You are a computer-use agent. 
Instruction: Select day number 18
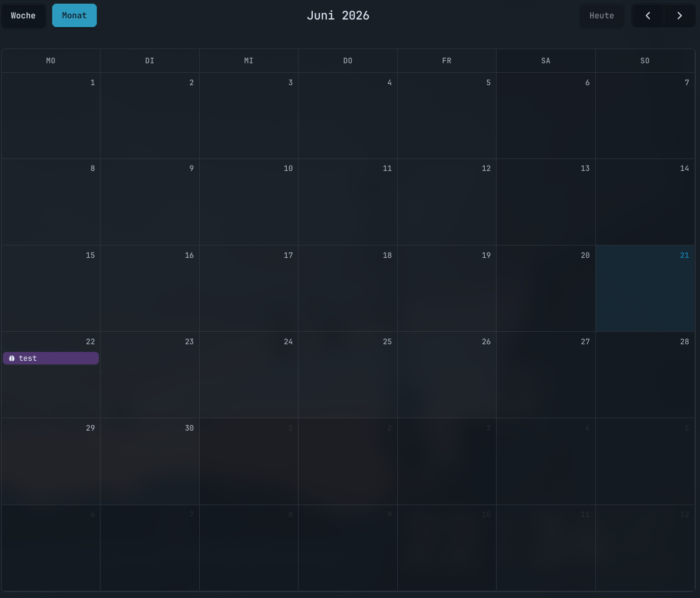pyautogui.click(x=387, y=255)
